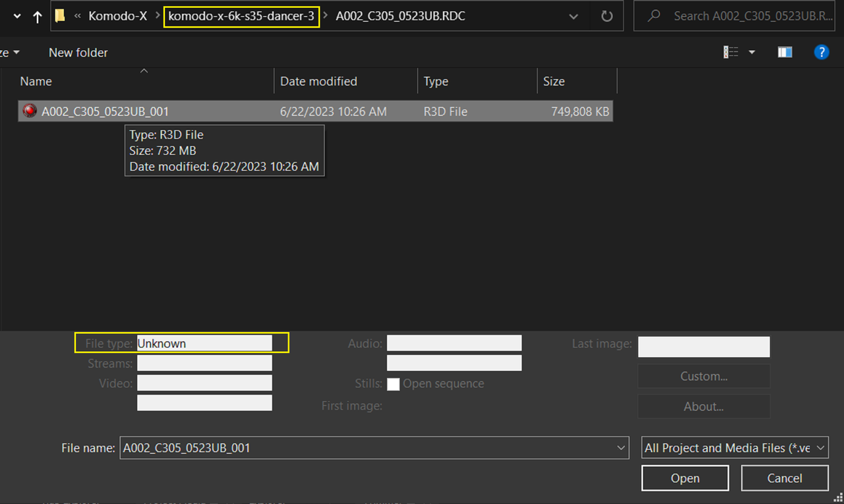This screenshot has height=504, width=844.
Task: Click the Custom... button
Action: (704, 376)
